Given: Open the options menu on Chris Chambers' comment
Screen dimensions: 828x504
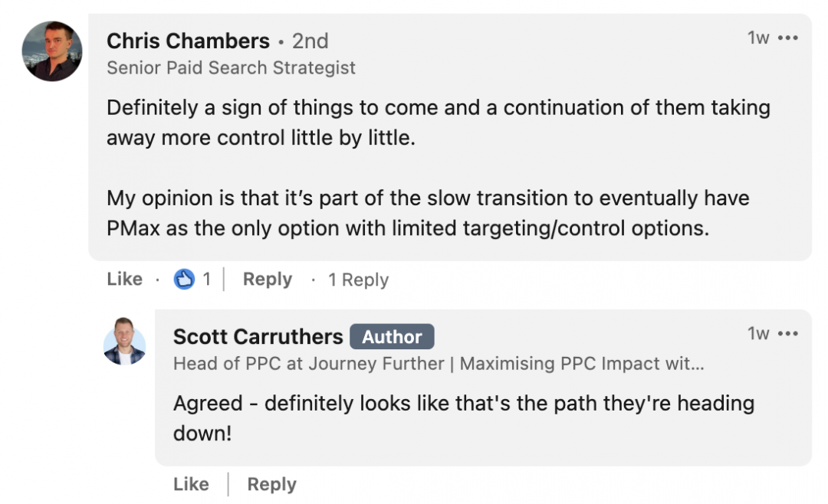Looking at the screenshot, I should (788, 38).
